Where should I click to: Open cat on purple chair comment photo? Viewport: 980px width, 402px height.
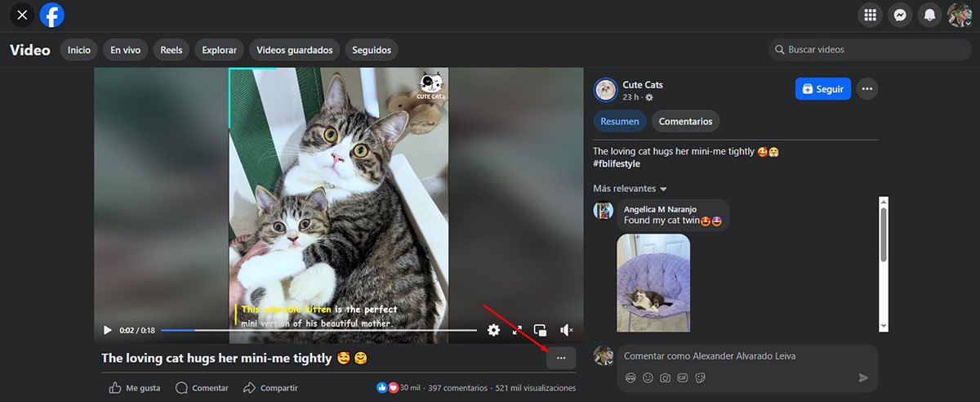coord(653,283)
